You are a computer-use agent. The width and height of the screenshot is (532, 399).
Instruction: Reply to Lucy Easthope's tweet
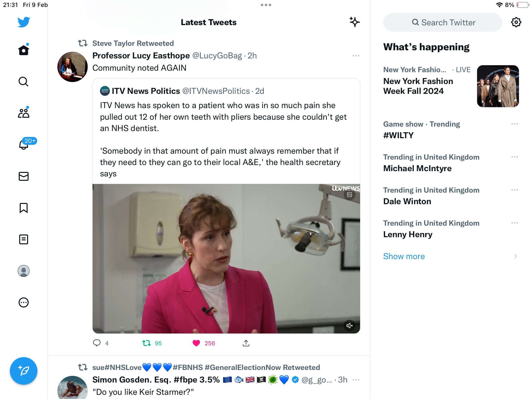[x=97, y=343]
